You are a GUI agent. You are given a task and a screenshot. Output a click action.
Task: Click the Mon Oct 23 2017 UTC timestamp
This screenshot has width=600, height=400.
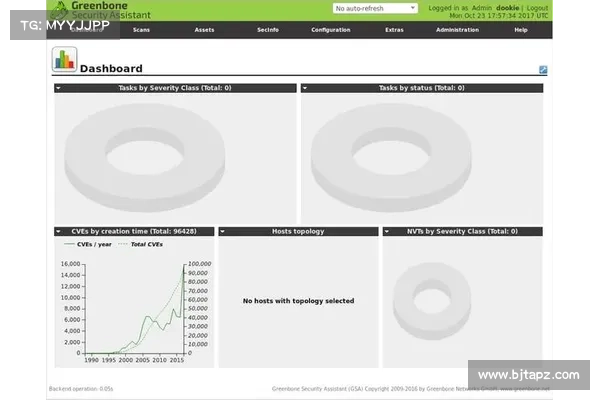click(x=499, y=16)
